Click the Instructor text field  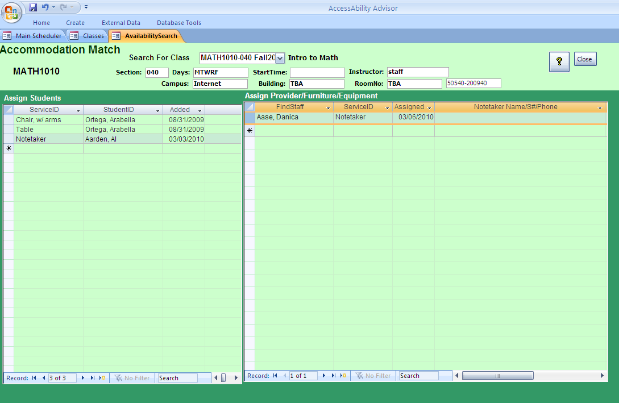point(418,72)
